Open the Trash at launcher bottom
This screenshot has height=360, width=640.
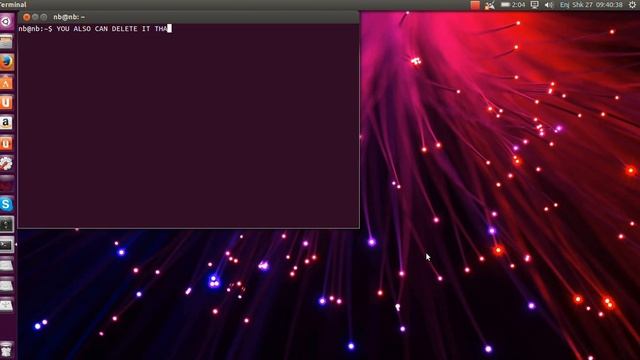pos(6,350)
